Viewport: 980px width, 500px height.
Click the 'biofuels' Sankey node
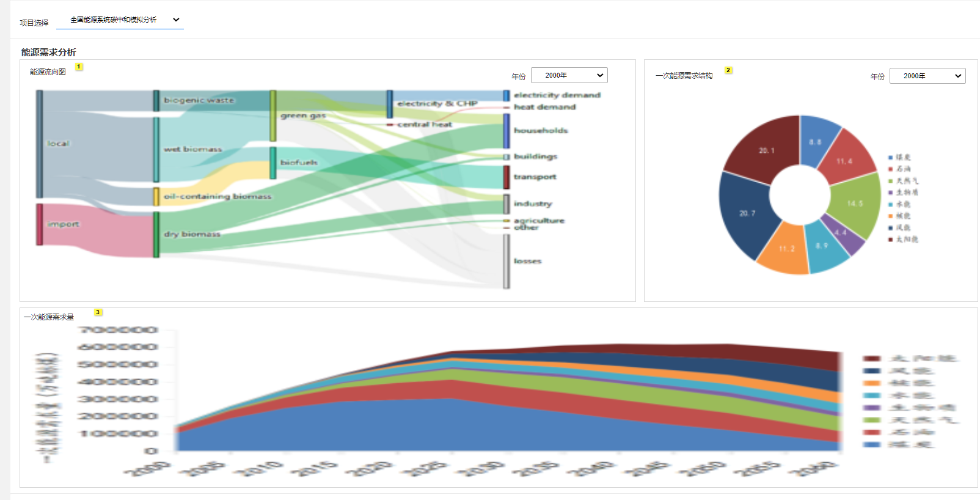[273, 163]
